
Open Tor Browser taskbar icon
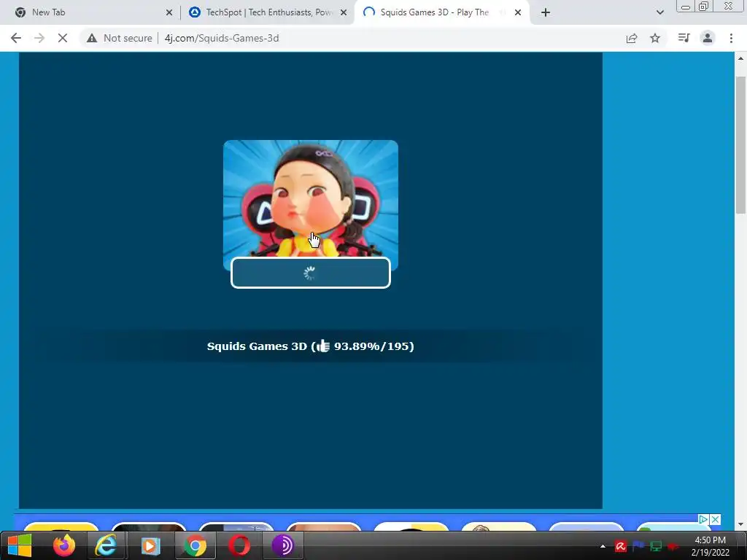tap(283, 545)
